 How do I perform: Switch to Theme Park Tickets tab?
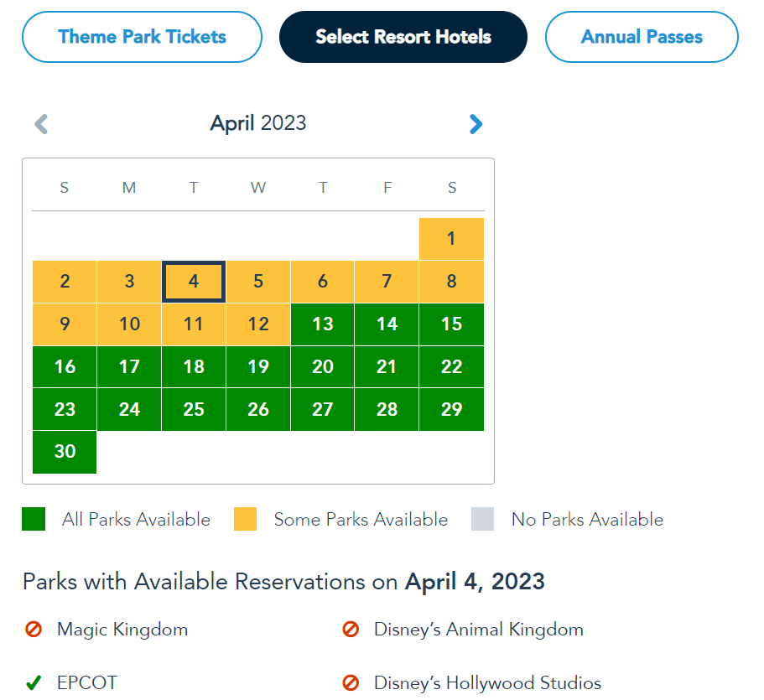142,37
